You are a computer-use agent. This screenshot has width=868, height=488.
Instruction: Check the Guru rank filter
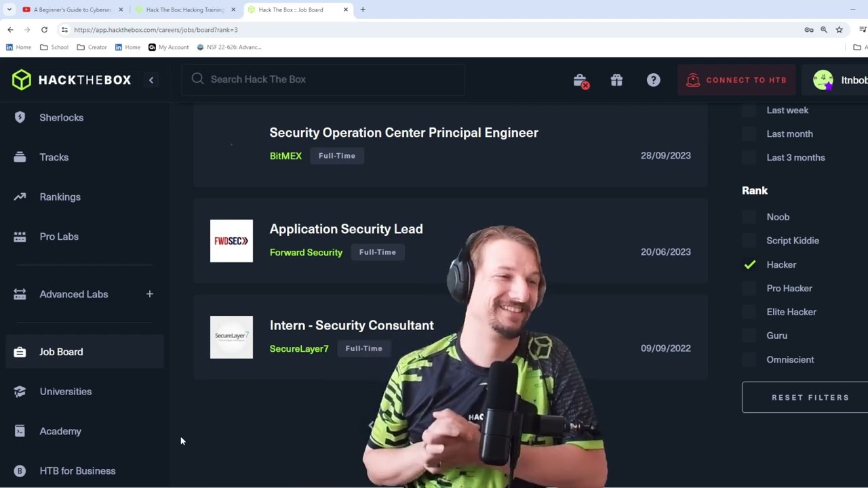pyautogui.click(x=749, y=335)
